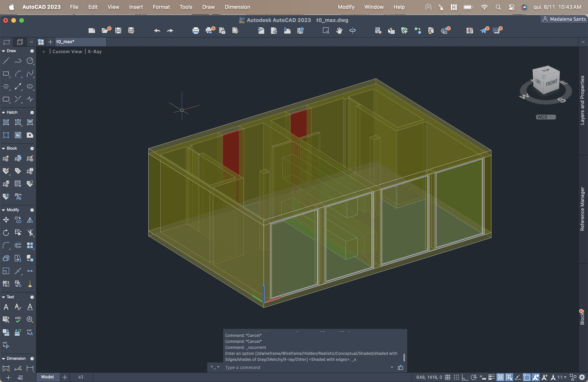Select the Circle draw tool
588x382 pixels.
30,61
